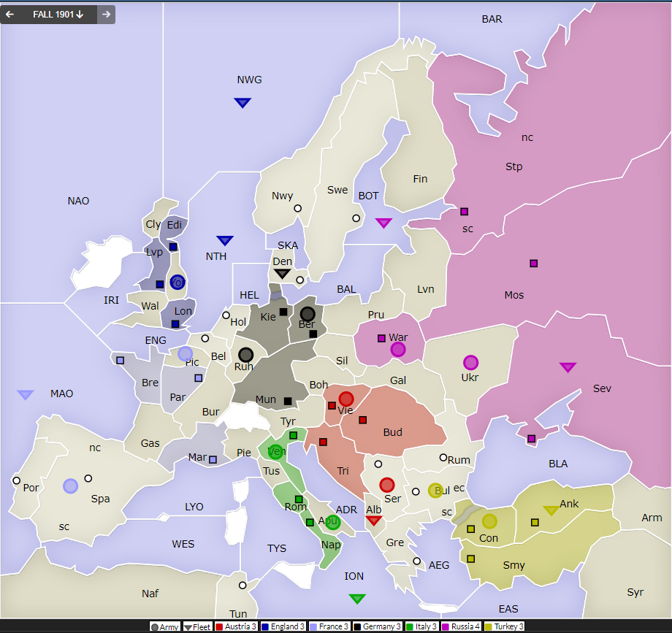
Task: Select Greece's neutral supply center circle
Action: coord(416,561)
